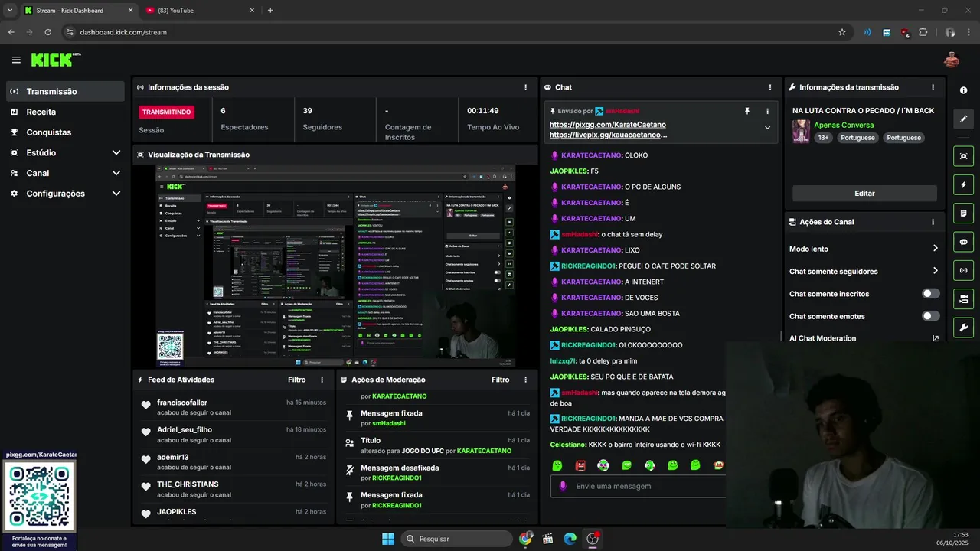980x551 pixels.
Task: Click the note page icon in right toolbar
Action: pos(963,213)
